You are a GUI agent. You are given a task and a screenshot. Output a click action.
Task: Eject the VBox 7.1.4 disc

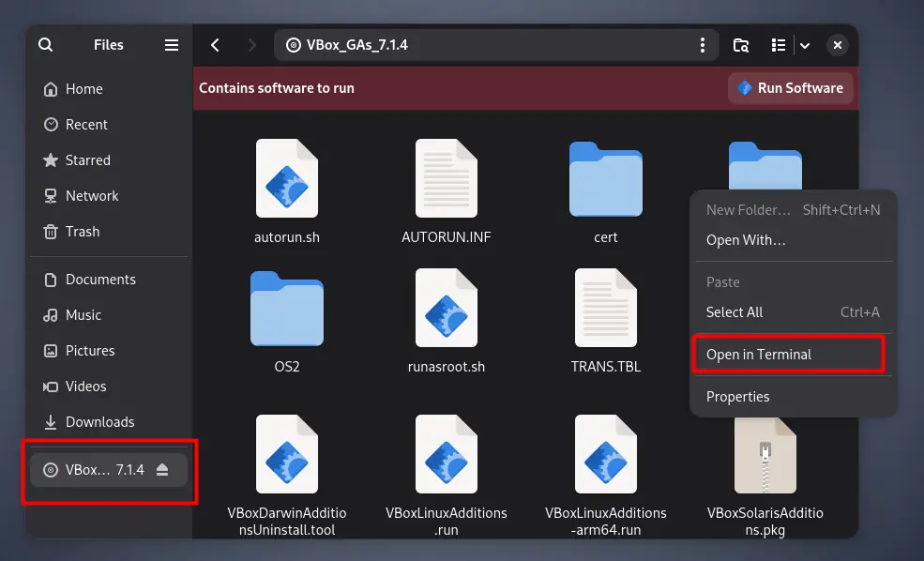(162, 470)
